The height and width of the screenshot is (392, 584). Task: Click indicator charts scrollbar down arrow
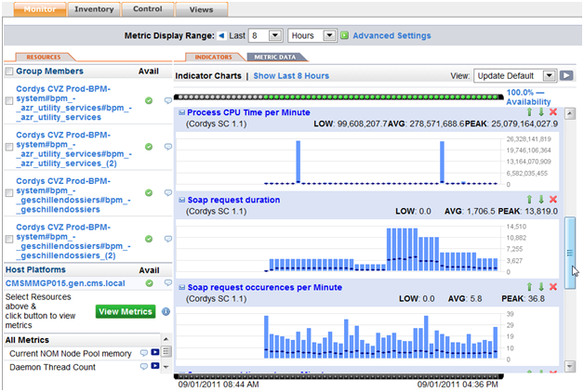click(570, 366)
